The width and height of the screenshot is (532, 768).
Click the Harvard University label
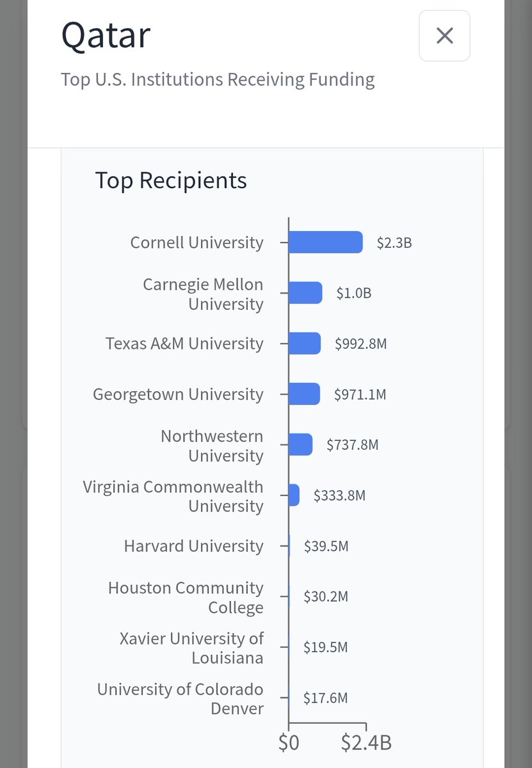tap(193, 546)
